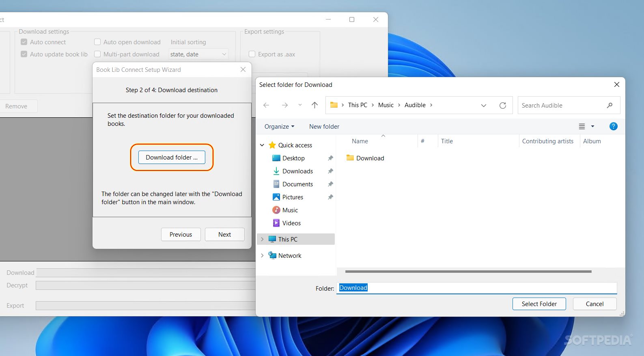
Task: Minimize the main application window
Action: tap(328, 19)
